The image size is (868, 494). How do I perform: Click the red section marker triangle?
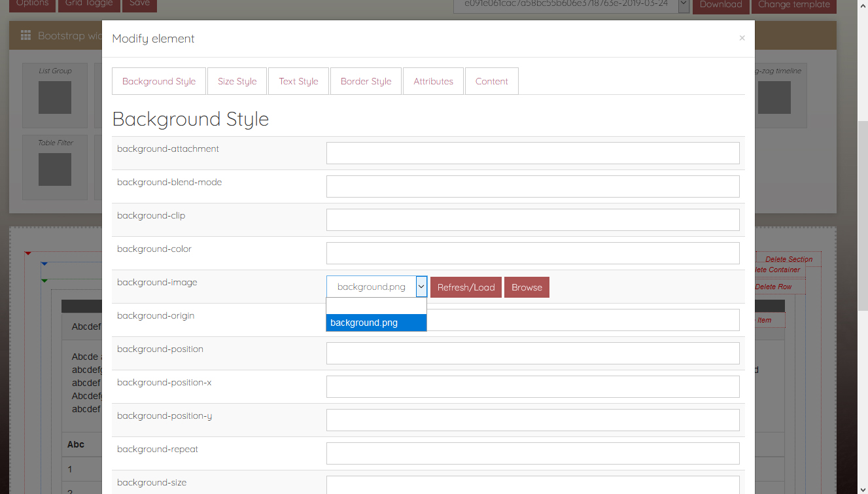pos(28,253)
